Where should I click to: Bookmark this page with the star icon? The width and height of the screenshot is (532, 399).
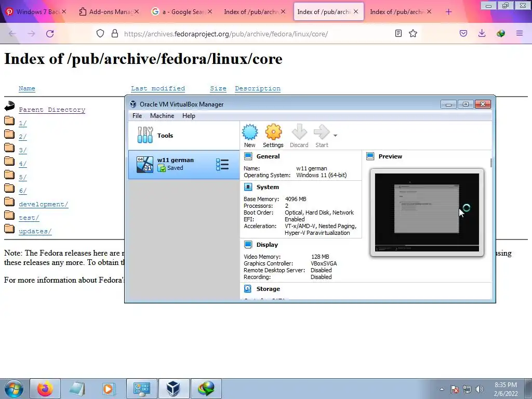[413, 33]
